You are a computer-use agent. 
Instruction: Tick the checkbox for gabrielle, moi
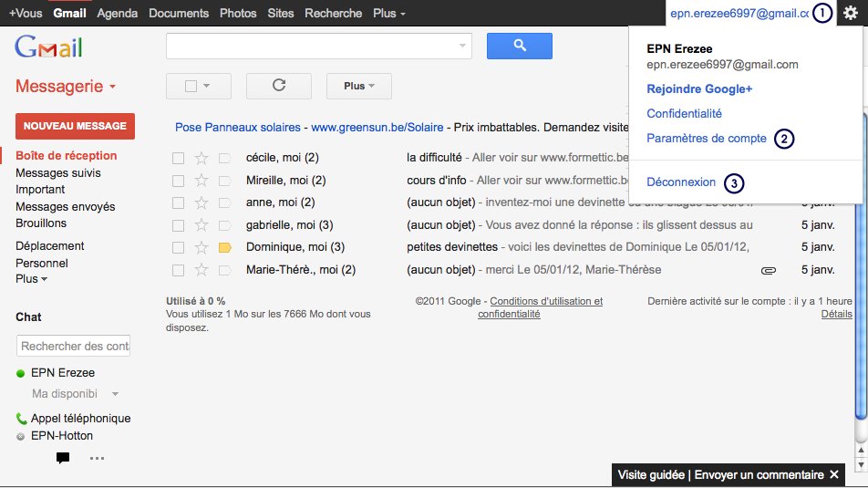pos(179,225)
